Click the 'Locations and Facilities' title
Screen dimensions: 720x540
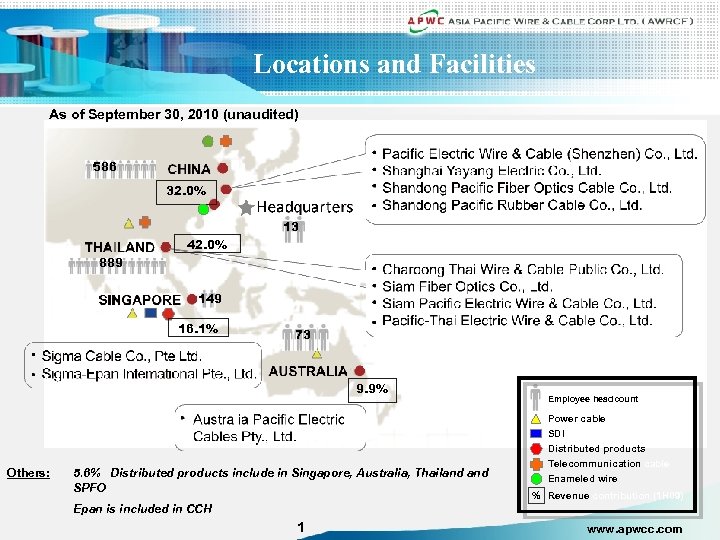coord(395,63)
